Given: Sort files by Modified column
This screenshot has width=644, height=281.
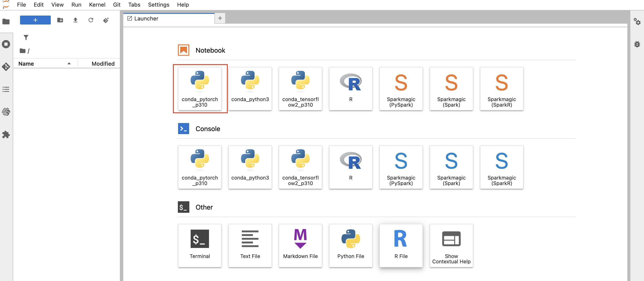Looking at the screenshot, I should tap(103, 64).
